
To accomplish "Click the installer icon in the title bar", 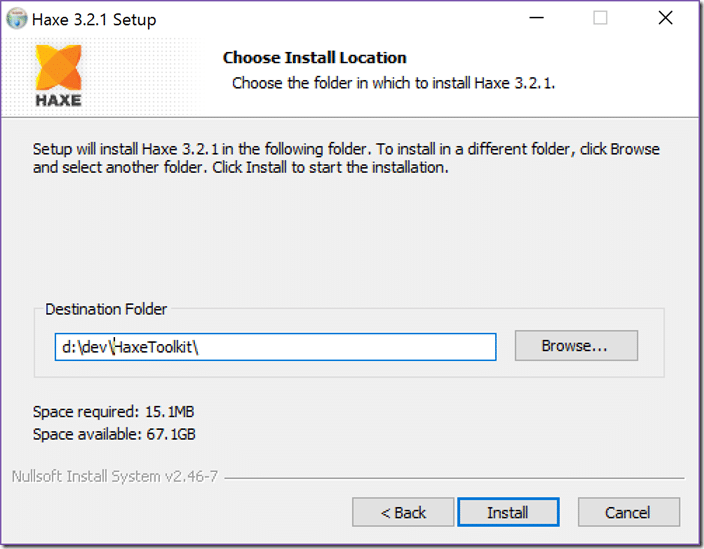I will (17, 19).
